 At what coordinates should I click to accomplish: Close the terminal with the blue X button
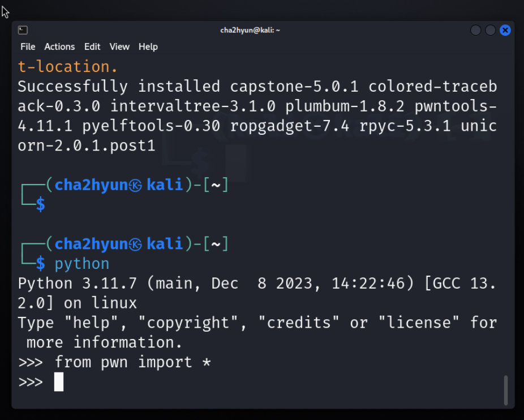click(x=505, y=30)
